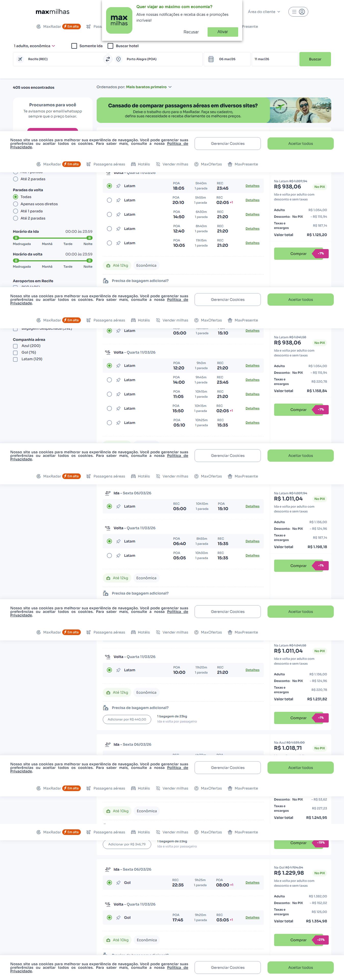Image resolution: width=344 pixels, height=980 pixels.
Task: Select Apenas voos diretos for Paradas da volta
Action: (16, 204)
